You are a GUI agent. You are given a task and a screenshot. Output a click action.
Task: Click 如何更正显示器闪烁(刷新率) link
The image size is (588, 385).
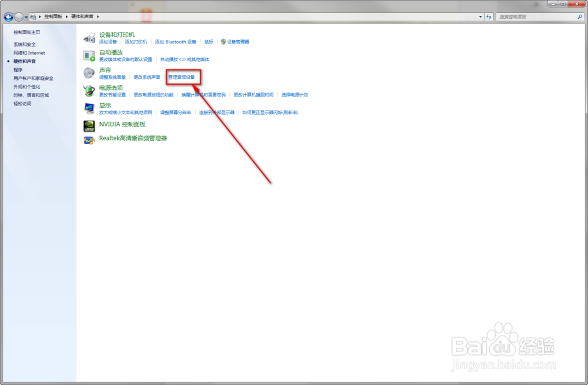pyautogui.click(x=270, y=112)
